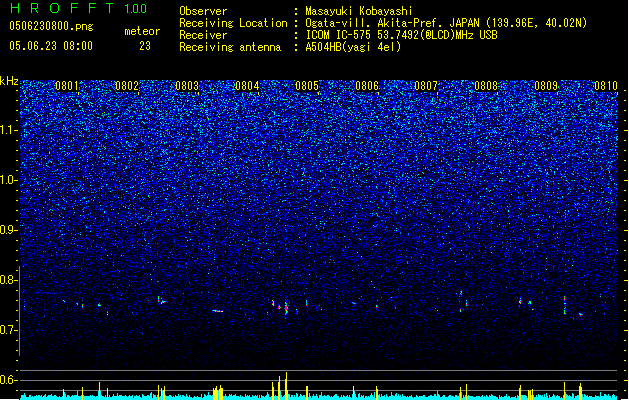629x400 pixels.
Task: Click the 0808 time marker
Action: coord(486,86)
